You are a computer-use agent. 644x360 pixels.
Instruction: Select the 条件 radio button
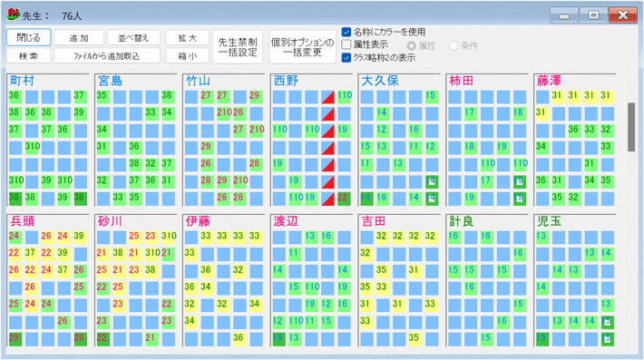[454, 45]
